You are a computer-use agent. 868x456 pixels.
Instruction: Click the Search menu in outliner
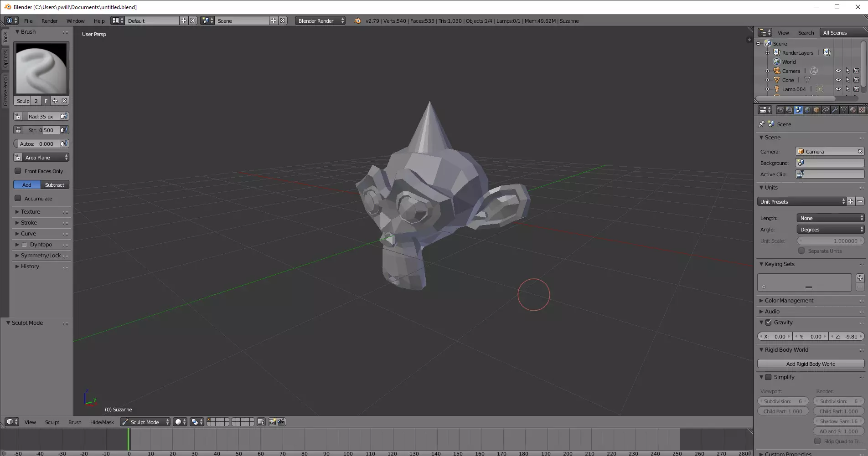pyautogui.click(x=806, y=32)
